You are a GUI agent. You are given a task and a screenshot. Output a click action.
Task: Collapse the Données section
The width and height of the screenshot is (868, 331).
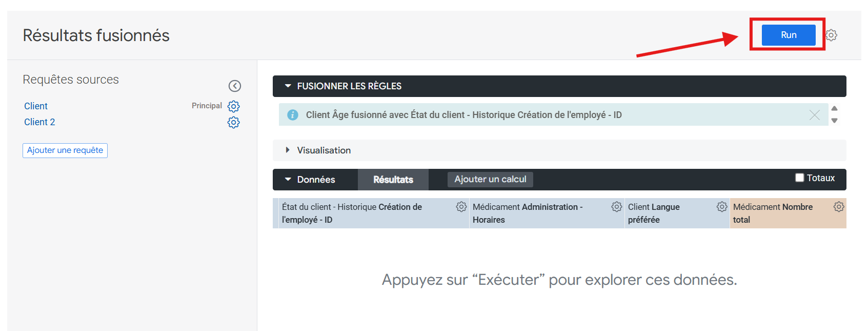pos(288,179)
